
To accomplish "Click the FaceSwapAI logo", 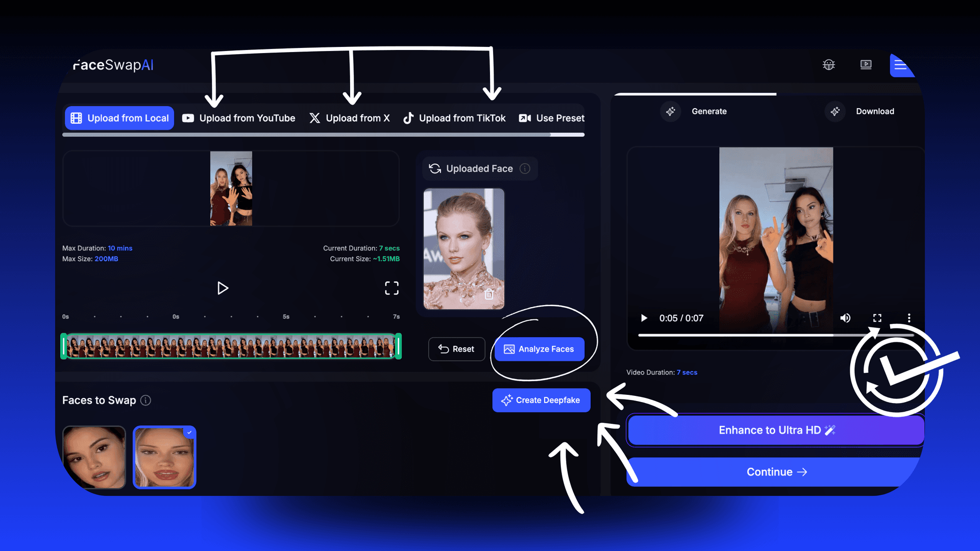I will [113, 65].
